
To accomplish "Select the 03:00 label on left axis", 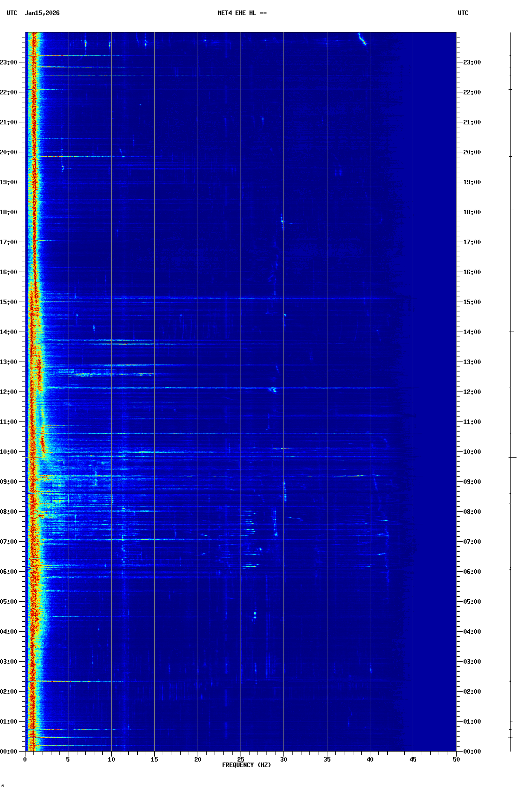I will (8, 662).
